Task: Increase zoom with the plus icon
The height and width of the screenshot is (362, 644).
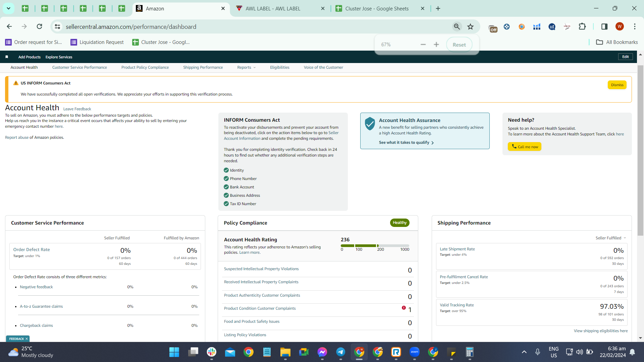Action: [436, 45]
